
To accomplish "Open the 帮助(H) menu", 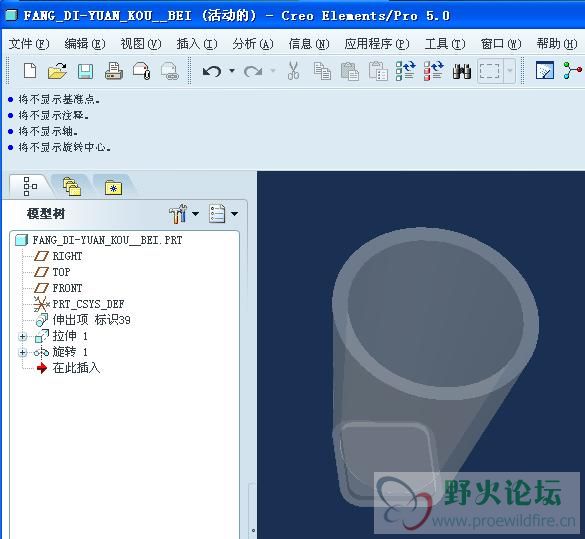I will 557,44.
